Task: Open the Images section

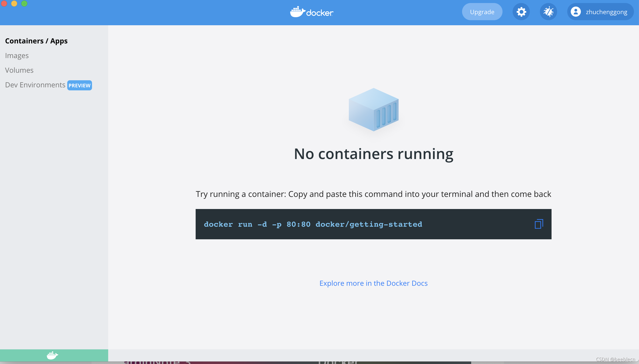Action: pyautogui.click(x=17, y=56)
